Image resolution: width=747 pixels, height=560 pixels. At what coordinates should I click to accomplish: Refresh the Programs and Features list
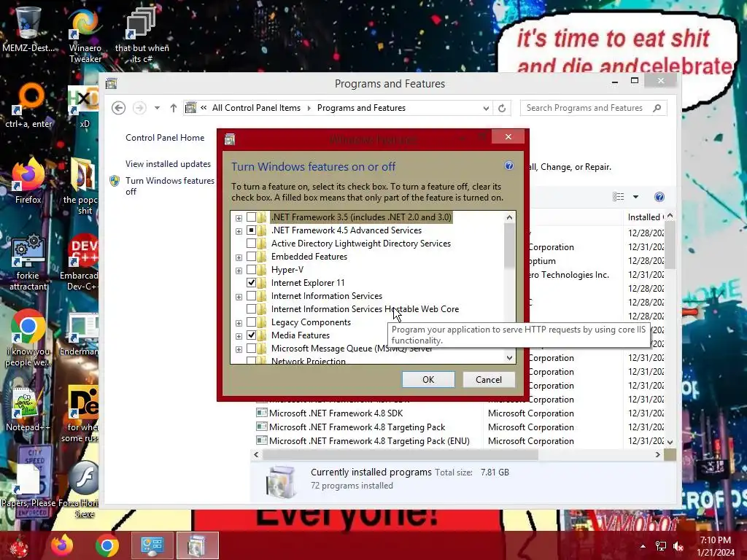502,108
